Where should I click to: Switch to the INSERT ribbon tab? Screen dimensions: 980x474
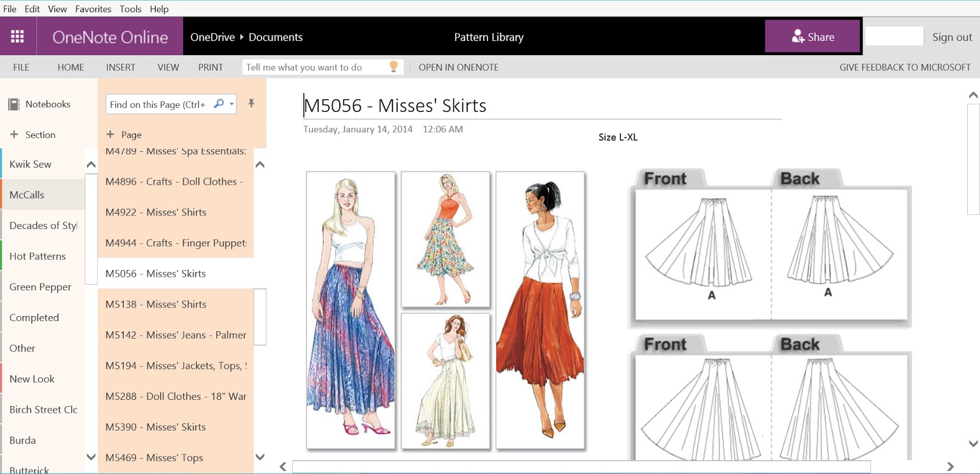[x=121, y=67]
